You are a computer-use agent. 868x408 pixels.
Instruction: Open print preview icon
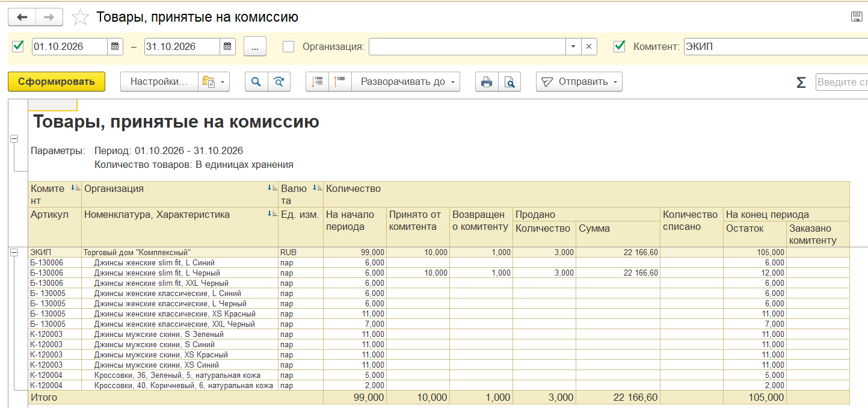click(x=509, y=82)
